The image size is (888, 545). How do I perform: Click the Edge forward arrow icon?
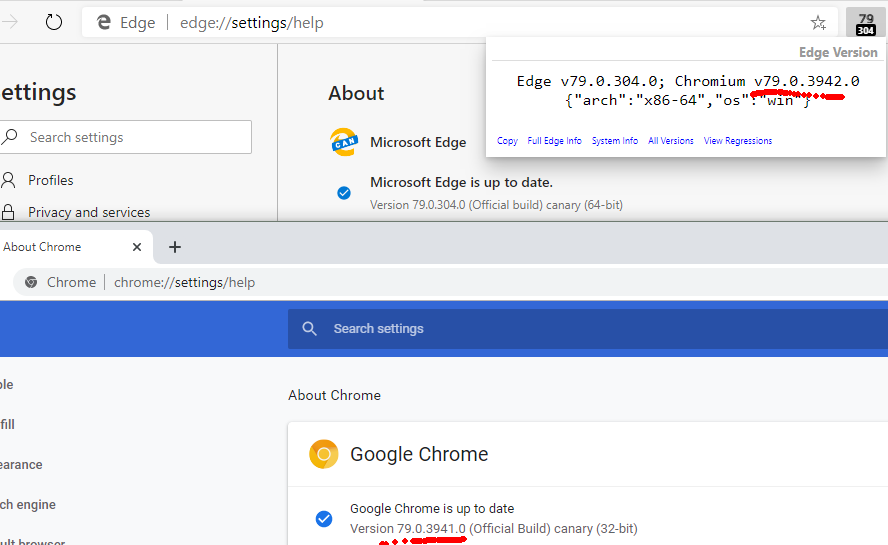(10, 23)
